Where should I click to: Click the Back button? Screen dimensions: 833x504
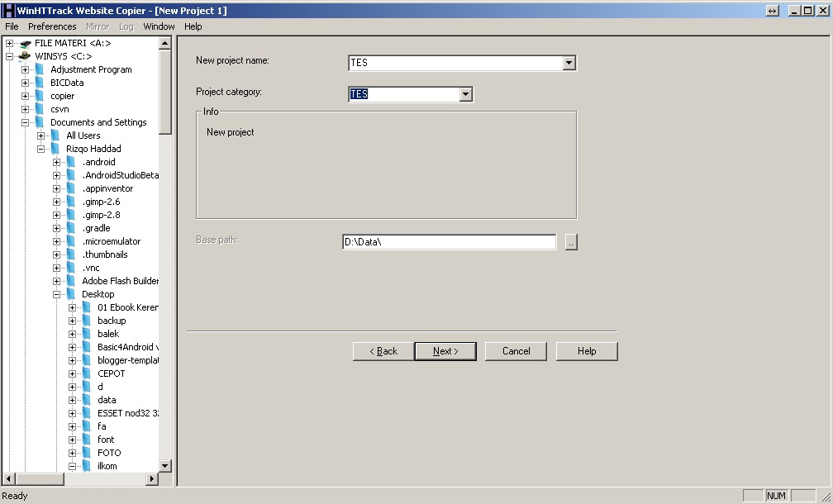(383, 351)
